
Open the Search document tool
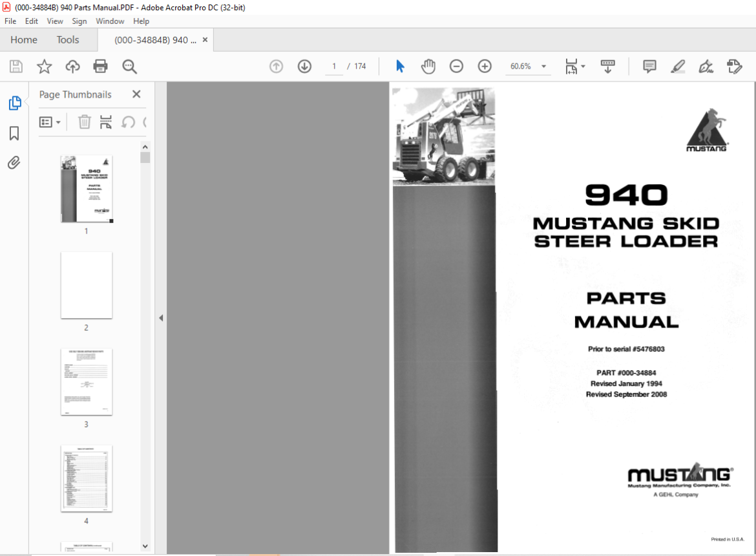pyautogui.click(x=129, y=66)
